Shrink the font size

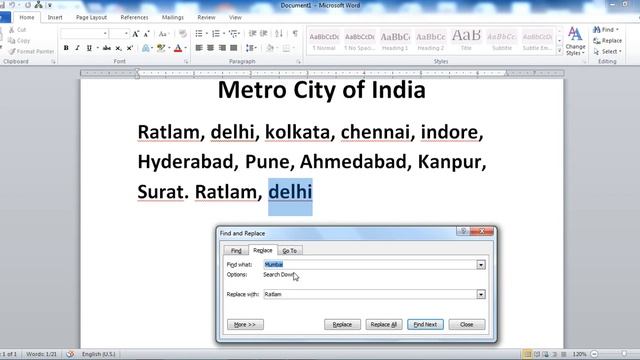pos(146,34)
